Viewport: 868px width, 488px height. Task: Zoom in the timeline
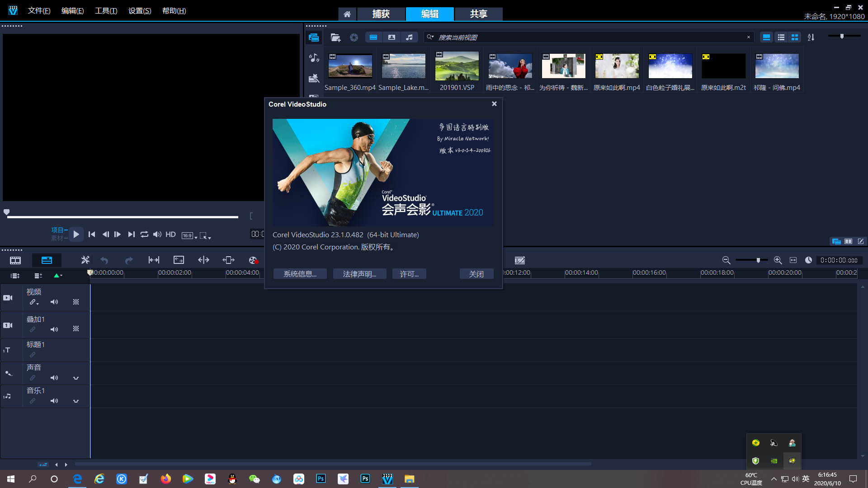click(x=778, y=260)
